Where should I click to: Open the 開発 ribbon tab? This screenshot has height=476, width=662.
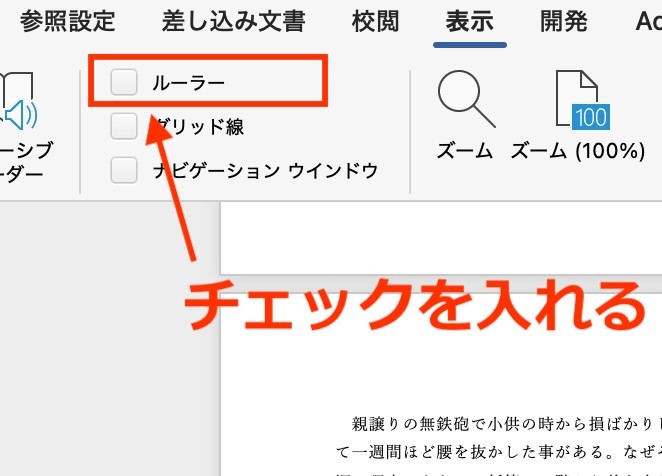[x=564, y=21]
